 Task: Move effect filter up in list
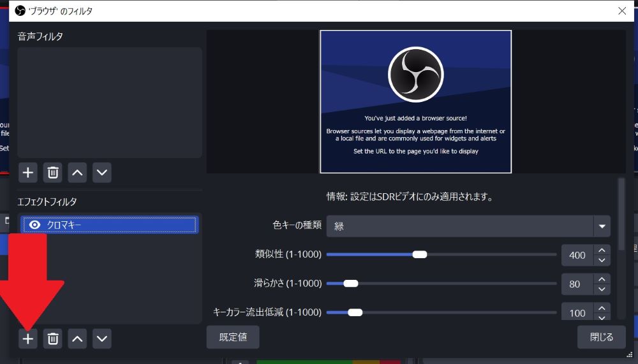[77, 339]
